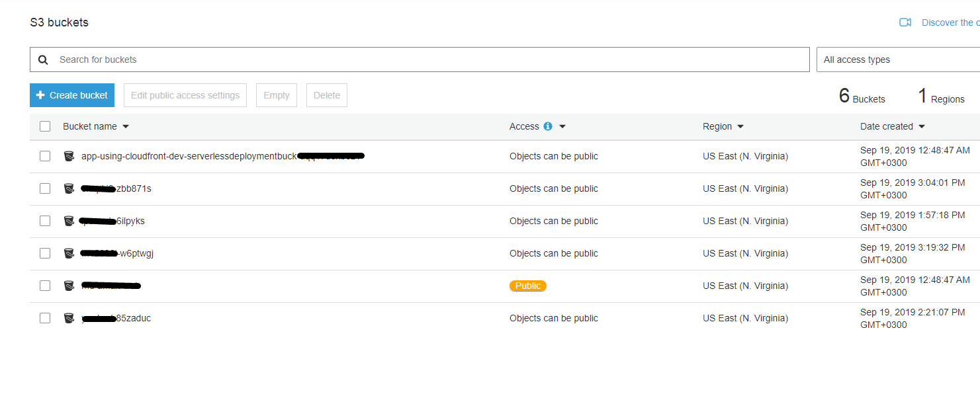
Task: Click the Delete button
Action: 327,95
